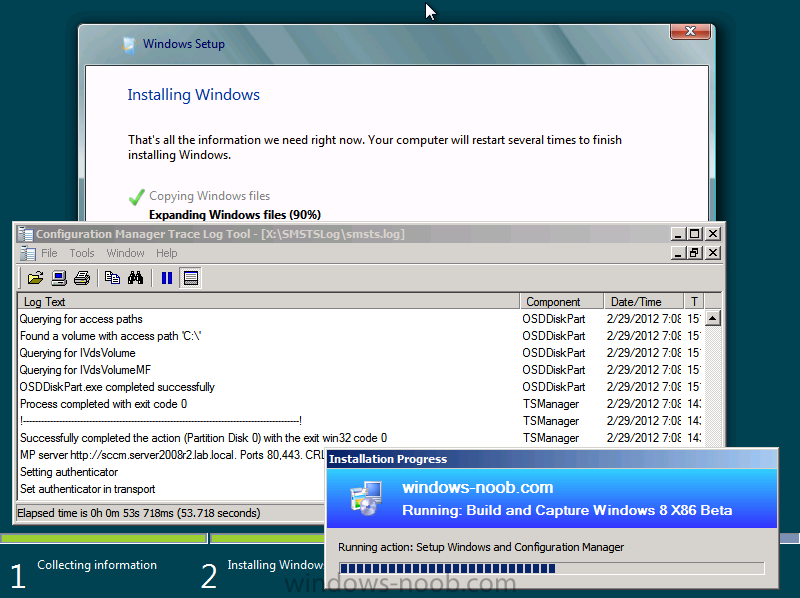Click step 1 'Collecting information' label

97,565
